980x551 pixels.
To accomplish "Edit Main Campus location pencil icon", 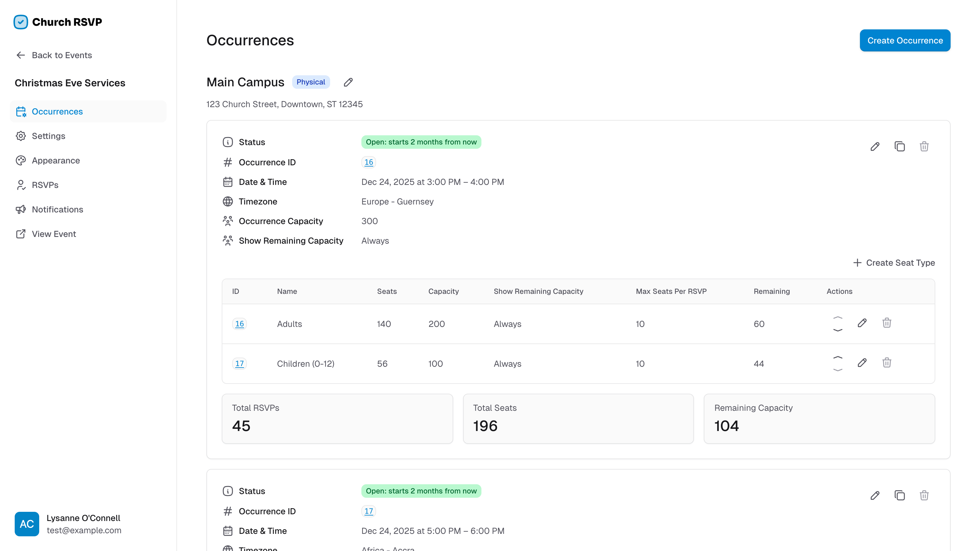I will [348, 82].
